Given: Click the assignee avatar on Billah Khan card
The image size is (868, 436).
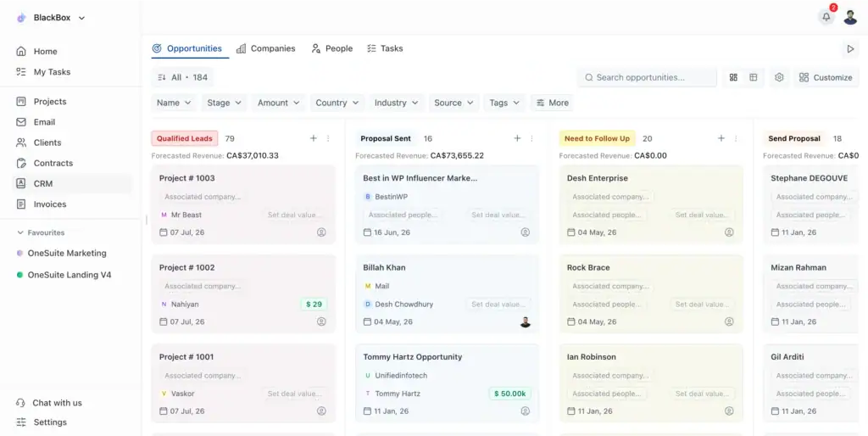Looking at the screenshot, I should pos(526,321).
